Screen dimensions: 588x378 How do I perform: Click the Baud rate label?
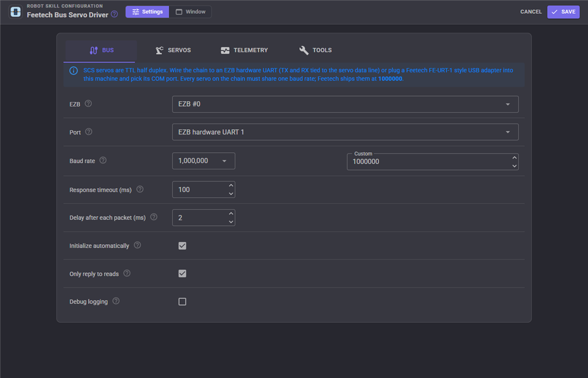(82, 161)
